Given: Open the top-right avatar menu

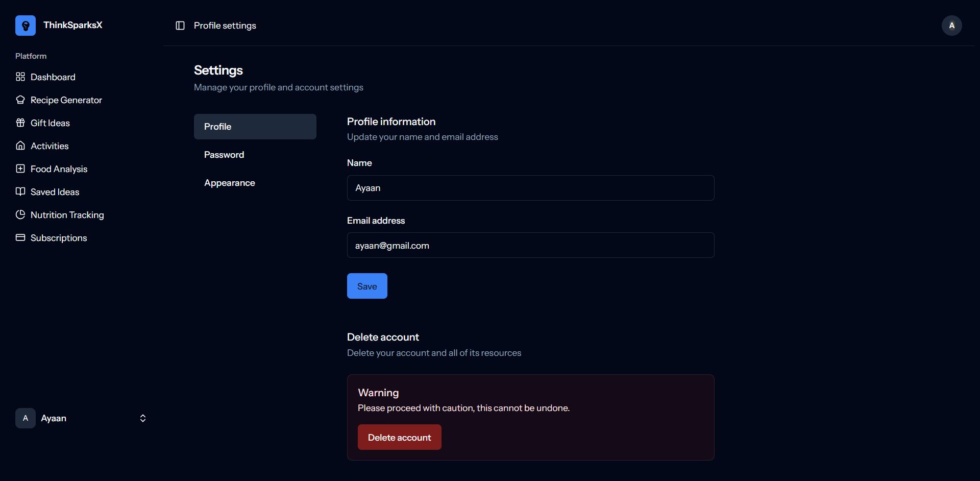Looking at the screenshot, I should click(951, 26).
